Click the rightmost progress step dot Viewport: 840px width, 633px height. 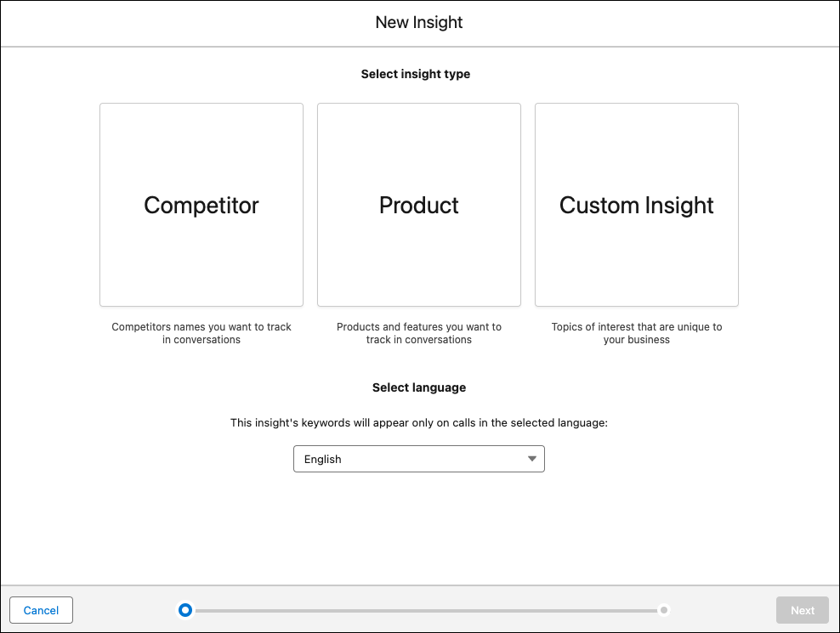664,609
